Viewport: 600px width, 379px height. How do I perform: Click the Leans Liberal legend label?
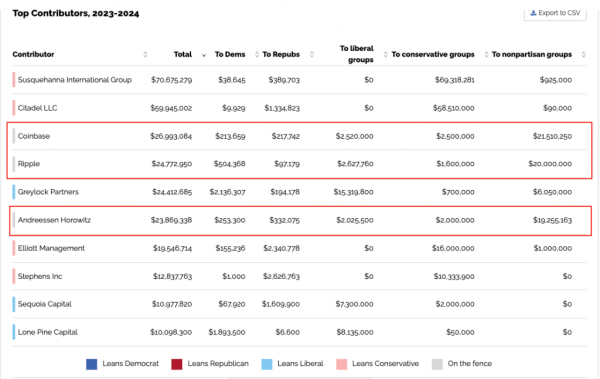[300, 364]
